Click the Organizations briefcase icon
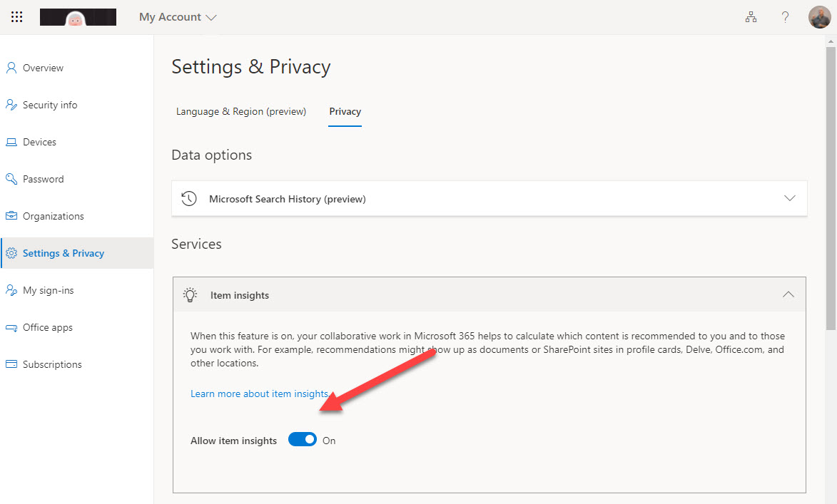 11,216
